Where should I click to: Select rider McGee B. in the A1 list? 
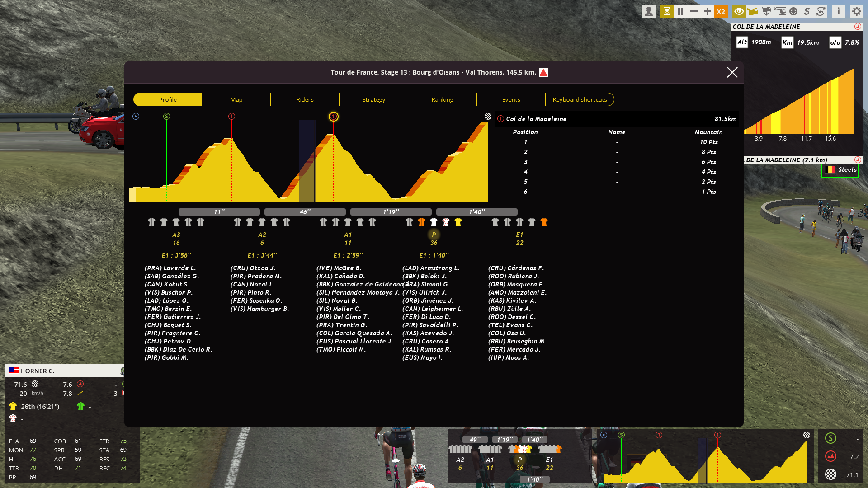339,268
